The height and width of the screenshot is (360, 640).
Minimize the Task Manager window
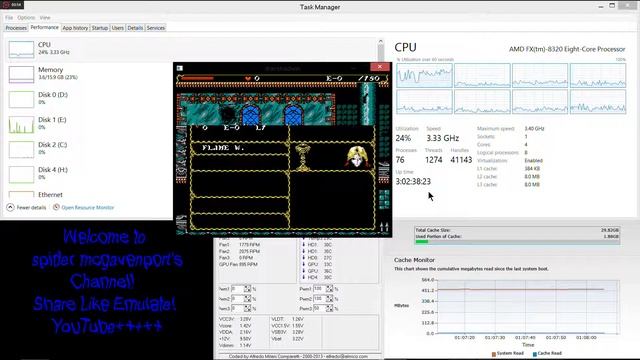point(601,6)
